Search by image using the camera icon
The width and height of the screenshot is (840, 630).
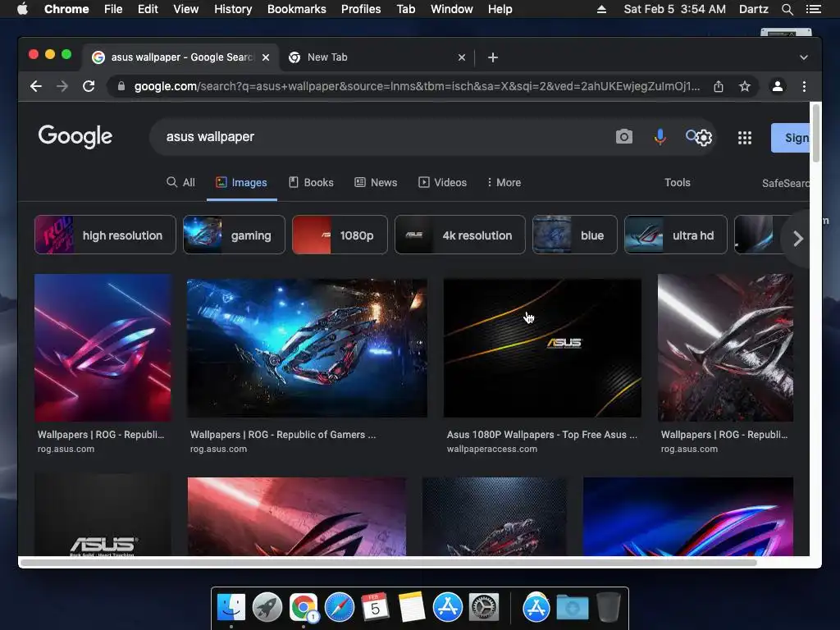pos(624,137)
